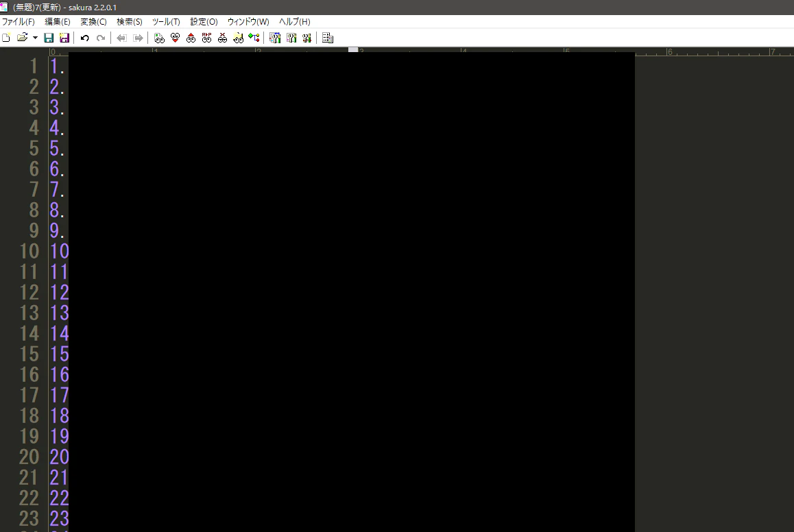Open the Replace dialog icon
Screen dimensions: 794x532
206,38
